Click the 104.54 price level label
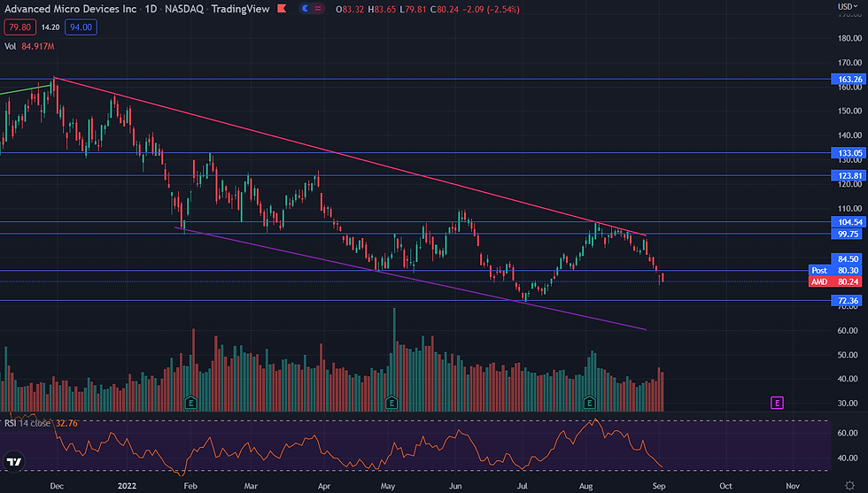 click(x=849, y=222)
